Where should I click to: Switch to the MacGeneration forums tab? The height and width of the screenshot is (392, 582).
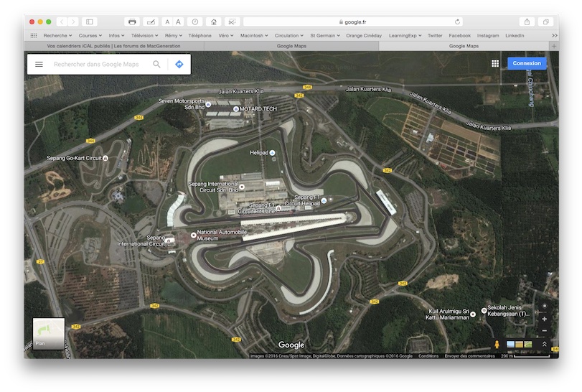pos(114,46)
